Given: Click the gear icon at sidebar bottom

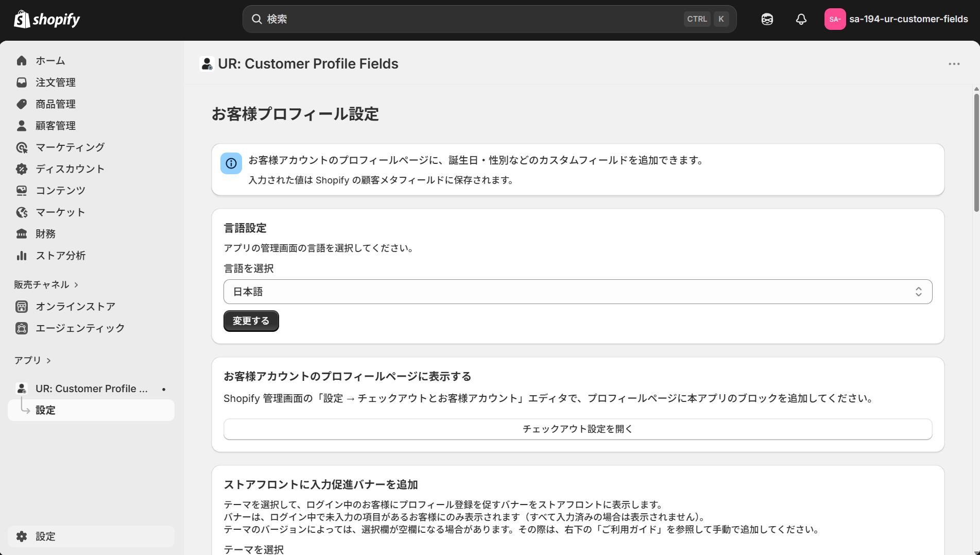Looking at the screenshot, I should click(22, 536).
